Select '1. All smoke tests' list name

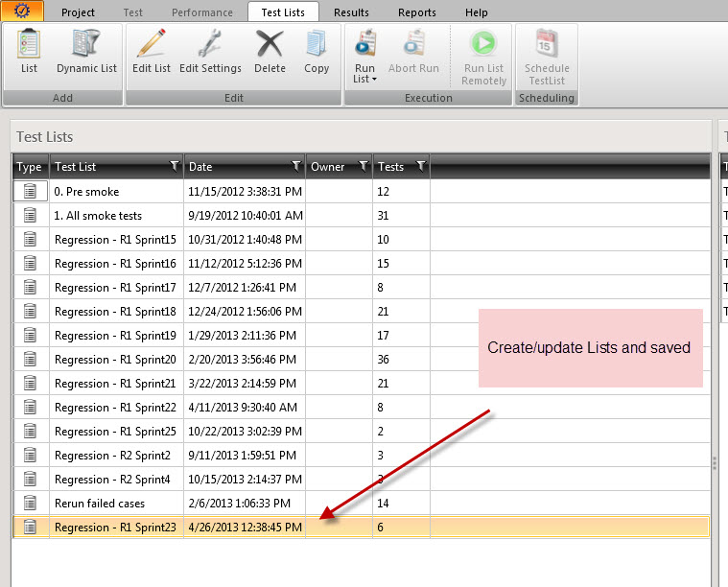(98, 216)
